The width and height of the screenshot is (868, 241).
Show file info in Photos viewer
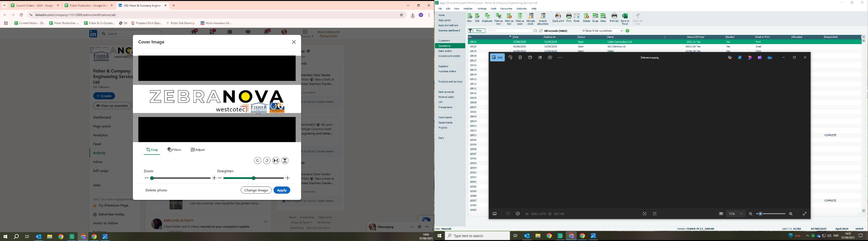(x=518, y=214)
